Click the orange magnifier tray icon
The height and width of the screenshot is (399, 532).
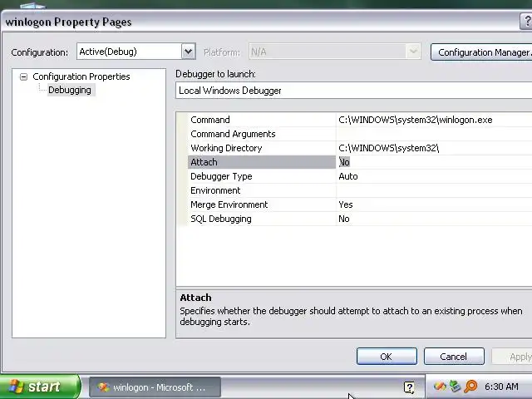click(470, 387)
